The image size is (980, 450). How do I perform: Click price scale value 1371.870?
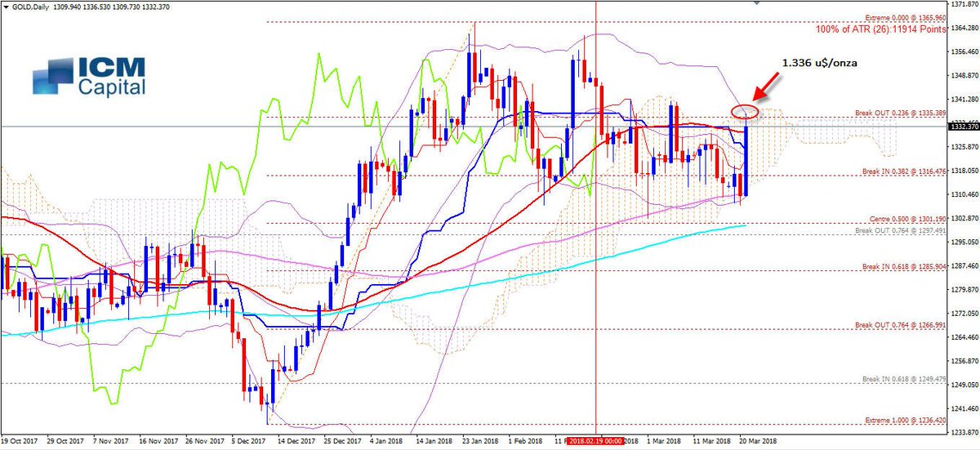pyautogui.click(x=964, y=4)
